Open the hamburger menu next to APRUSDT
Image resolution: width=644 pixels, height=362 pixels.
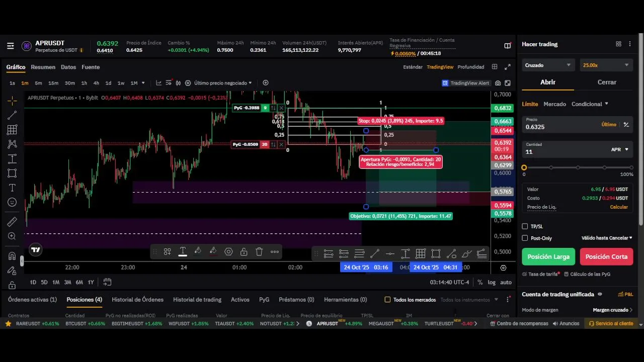click(x=11, y=46)
